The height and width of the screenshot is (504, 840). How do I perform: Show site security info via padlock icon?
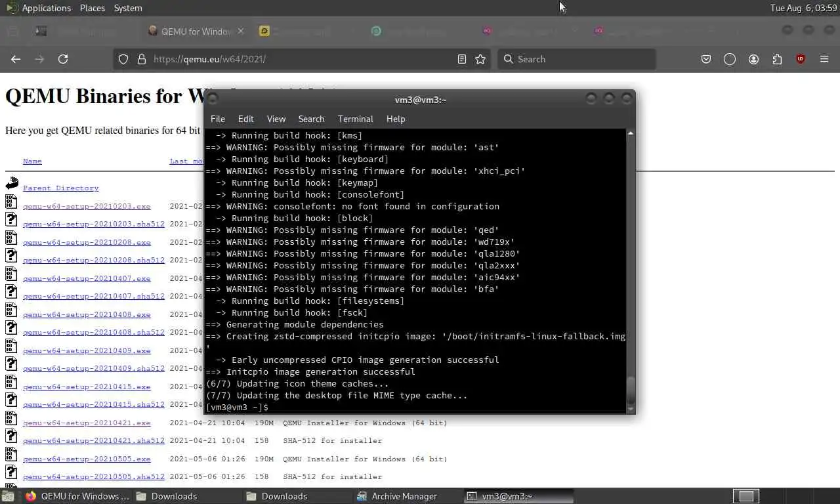141,59
